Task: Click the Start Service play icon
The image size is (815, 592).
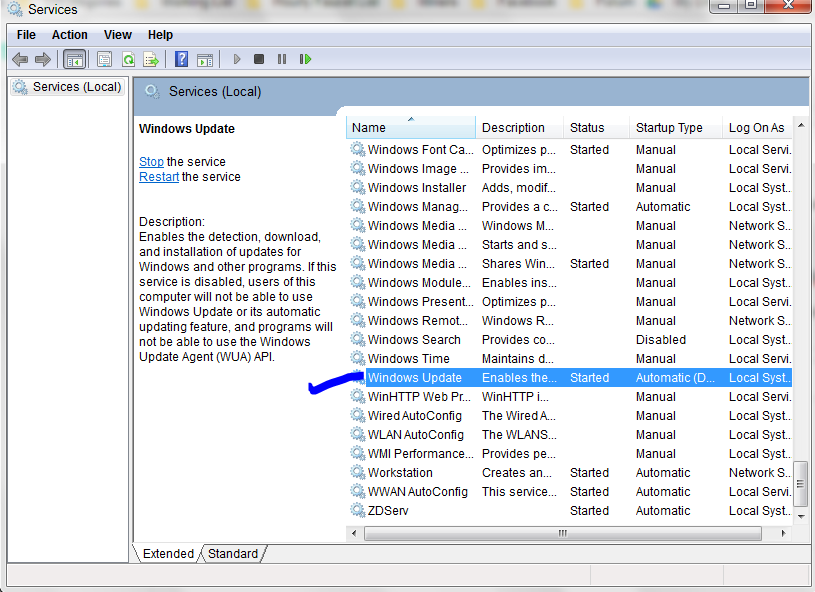Action: [x=237, y=59]
